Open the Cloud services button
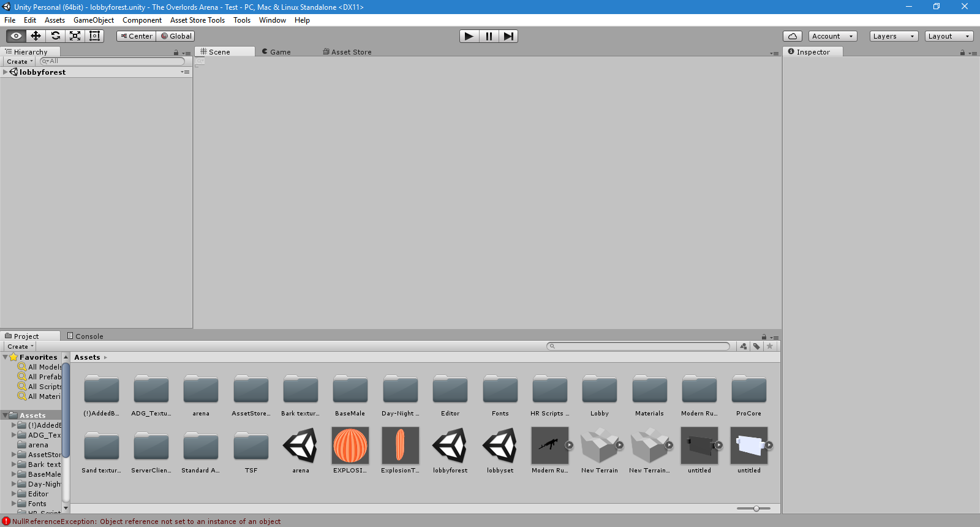Viewport: 980px width, 527px height. [793, 36]
